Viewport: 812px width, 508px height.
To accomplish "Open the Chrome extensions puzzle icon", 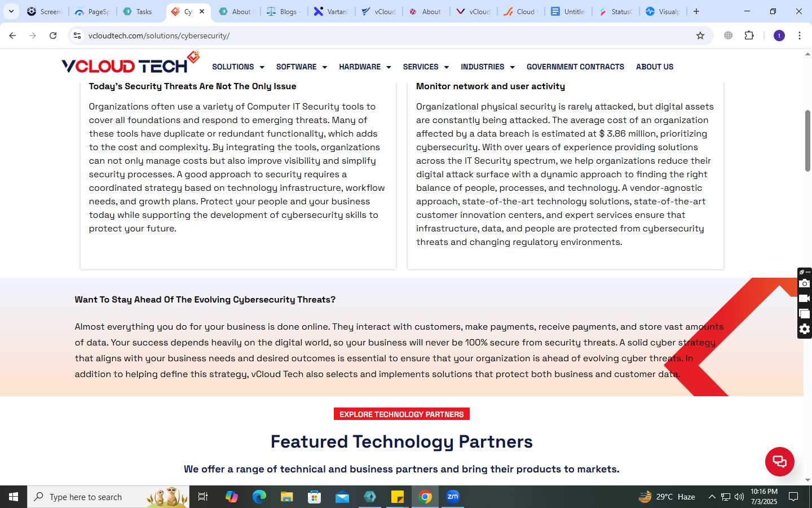I will [x=749, y=36].
